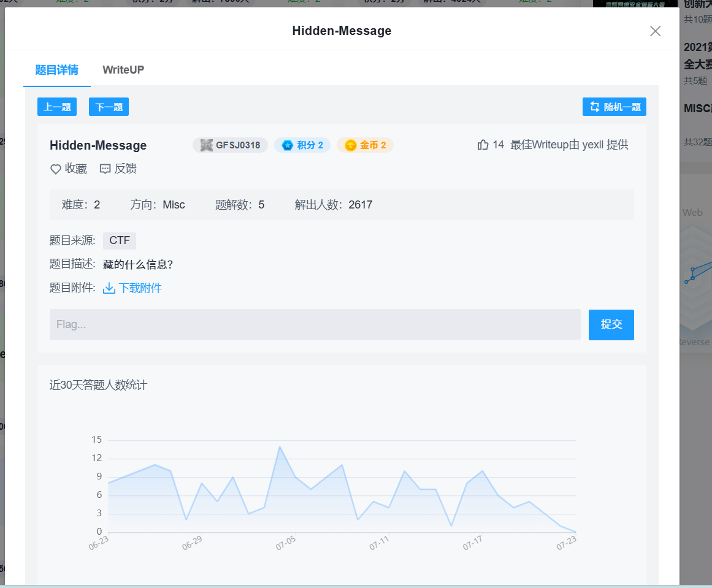Viewport: 712px width, 588px height.
Task: Switch to the WriteUP tab
Action: click(123, 69)
